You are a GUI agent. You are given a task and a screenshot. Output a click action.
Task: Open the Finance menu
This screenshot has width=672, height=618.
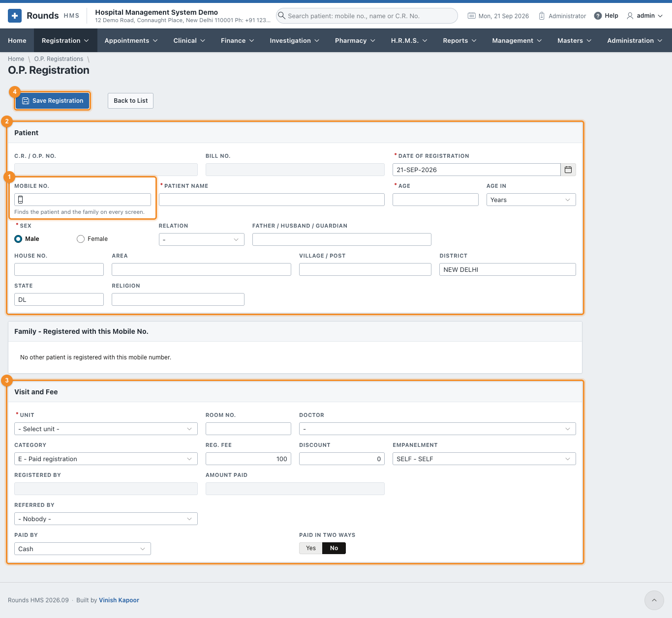238,40
